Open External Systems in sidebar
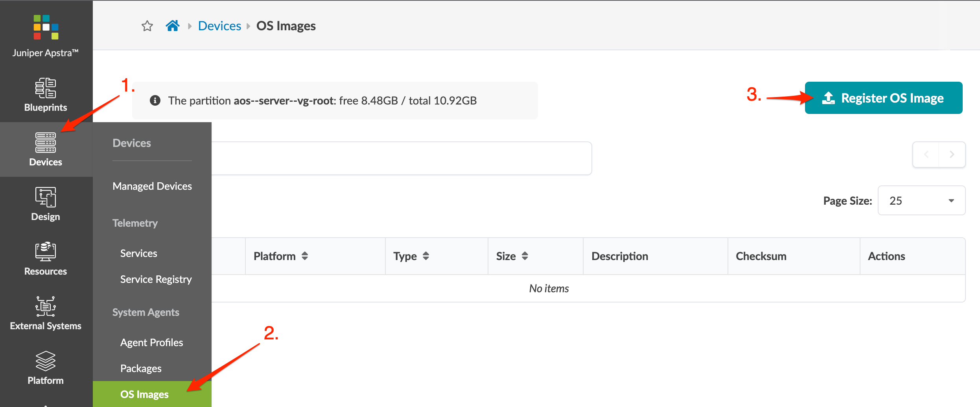The image size is (980, 407). pos(46,313)
